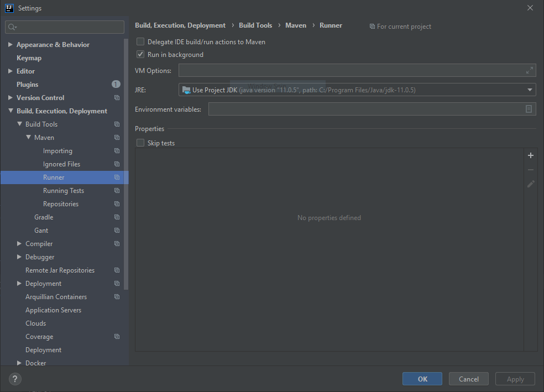The image size is (544, 392).
Task: Go to Build, Execution, Deployment breadcrumb
Action: tap(180, 25)
